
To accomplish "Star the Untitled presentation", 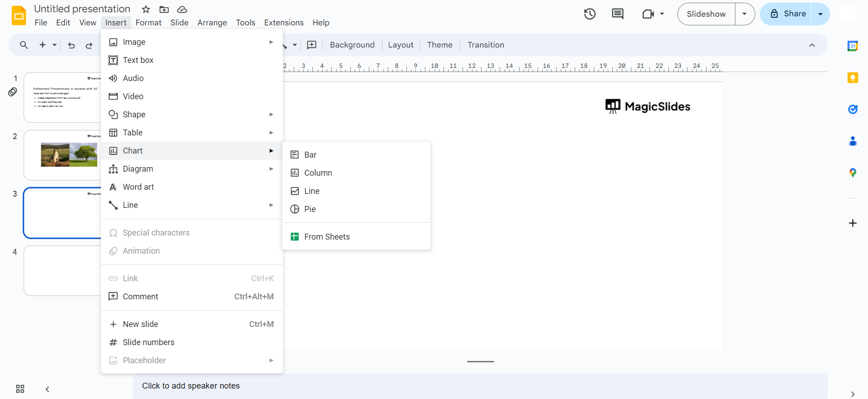I will coord(146,10).
